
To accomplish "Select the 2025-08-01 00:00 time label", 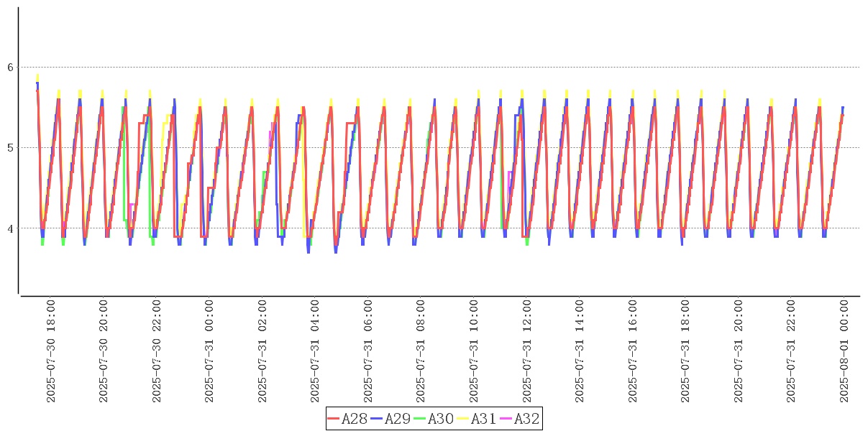I will (x=844, y=351).
